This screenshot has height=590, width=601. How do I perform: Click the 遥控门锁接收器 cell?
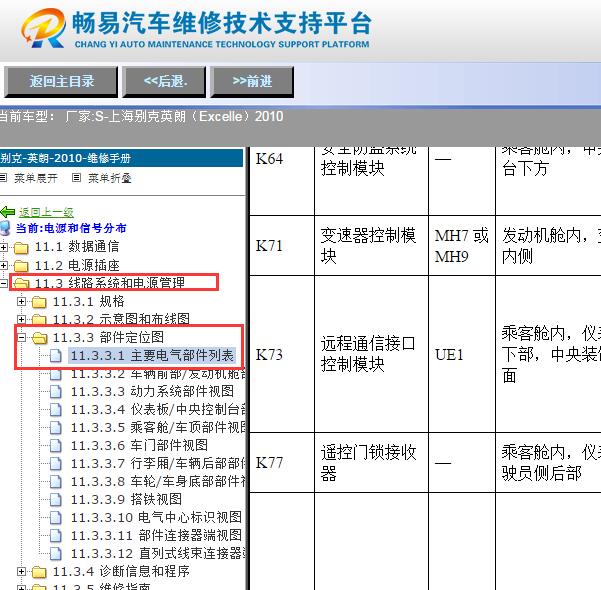371,463
